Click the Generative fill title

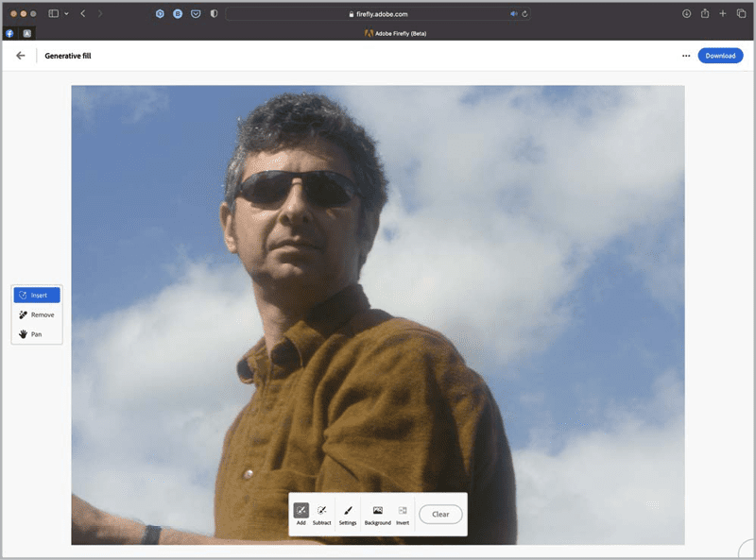coord(68,56)
